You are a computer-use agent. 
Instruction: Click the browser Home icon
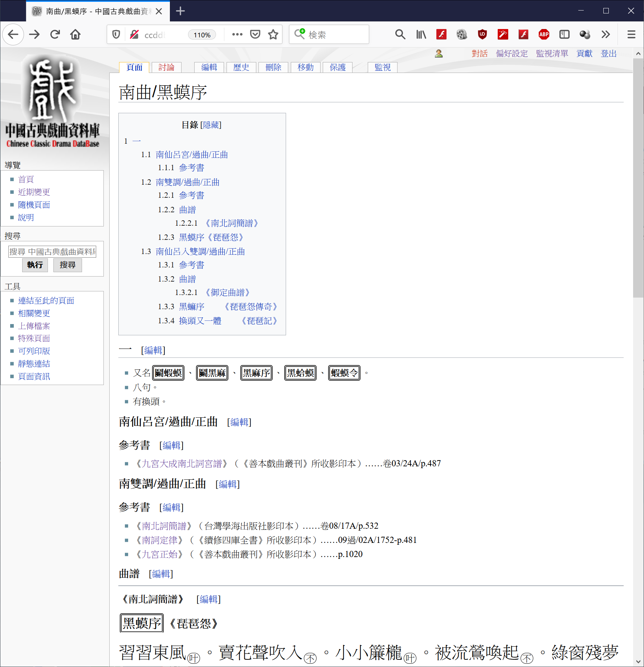(76, 34)
